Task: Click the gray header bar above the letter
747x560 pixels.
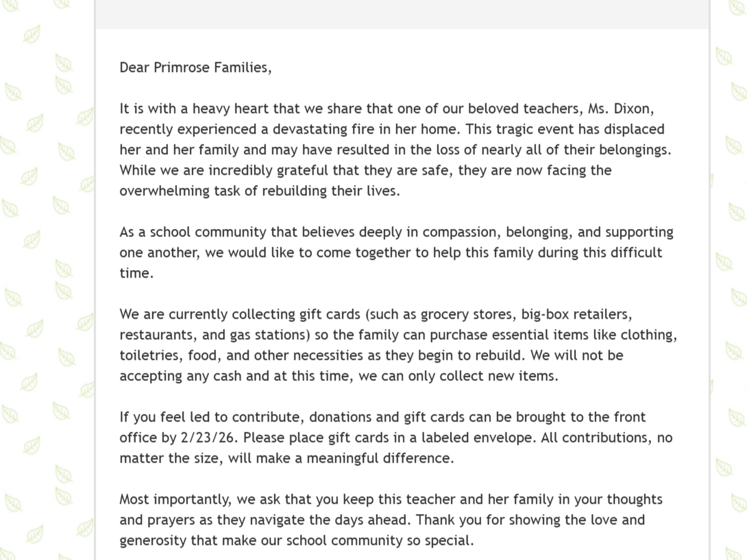Action: [402, 14]
